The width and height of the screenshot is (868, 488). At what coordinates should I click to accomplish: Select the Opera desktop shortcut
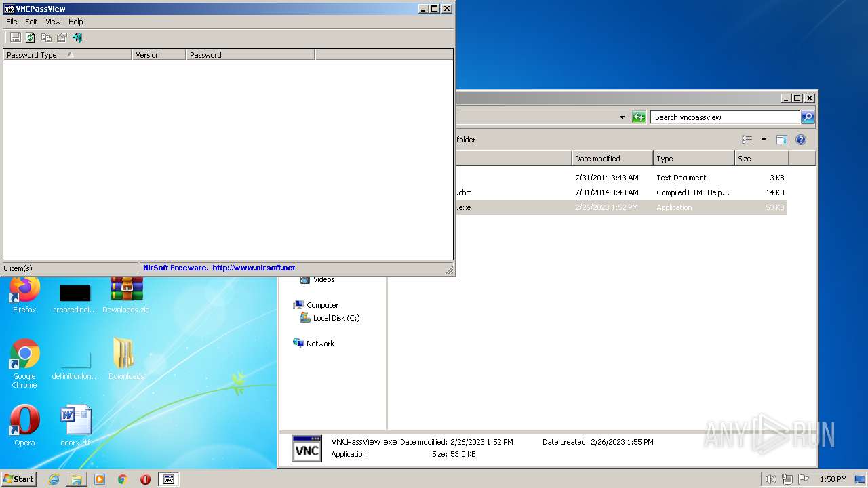24,426
